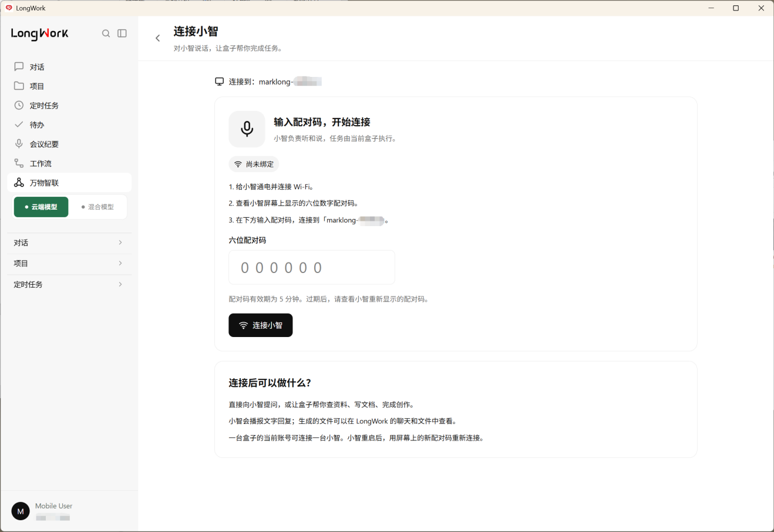Open 定时任务 in the sidebar menu
774x532 pixels.
69,106
